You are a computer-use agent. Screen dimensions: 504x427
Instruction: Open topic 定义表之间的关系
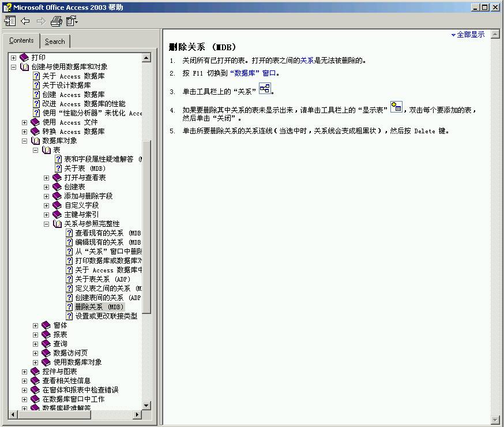108,289
